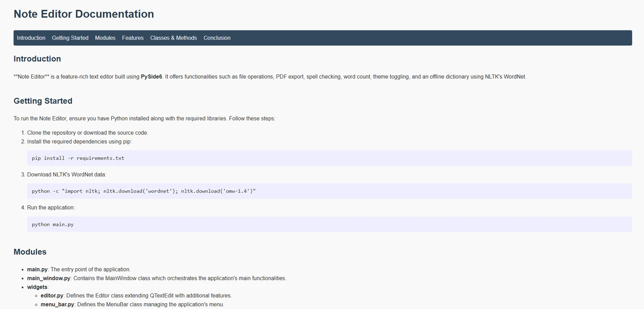This screenshot has height=309, width=644.
Task: Click the bold PySide6 text
Action: click(x=152, y=77)
